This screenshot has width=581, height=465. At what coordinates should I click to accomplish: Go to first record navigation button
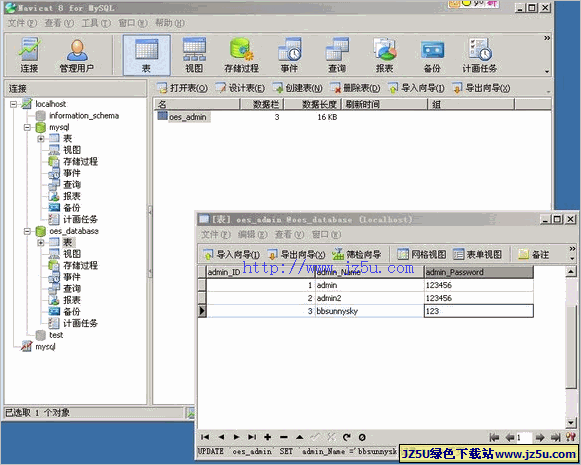pos(205,437)
